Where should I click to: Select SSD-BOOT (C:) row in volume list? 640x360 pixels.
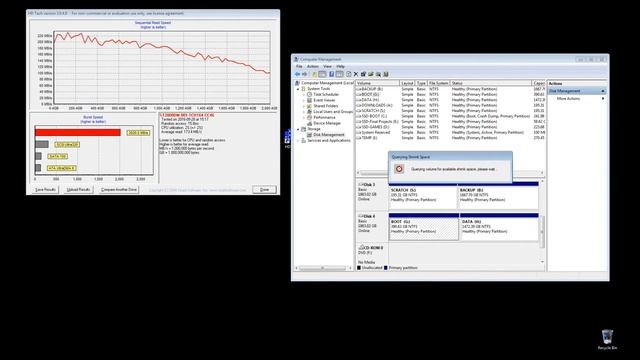450,116
